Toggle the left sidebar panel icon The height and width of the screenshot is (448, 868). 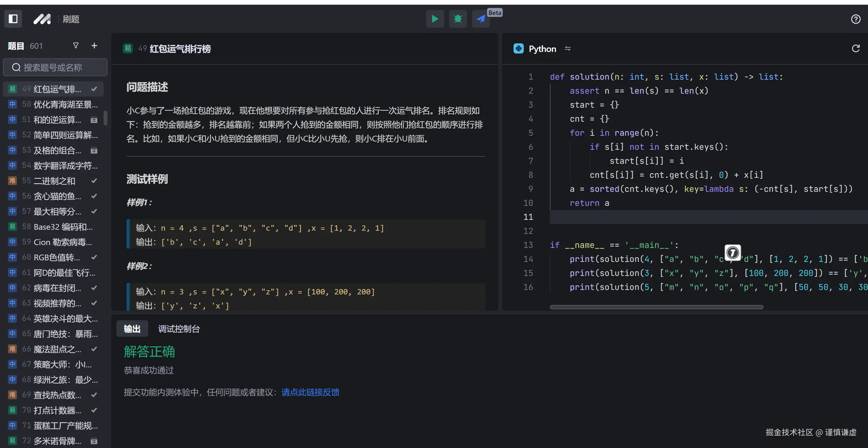click(13, 19)
